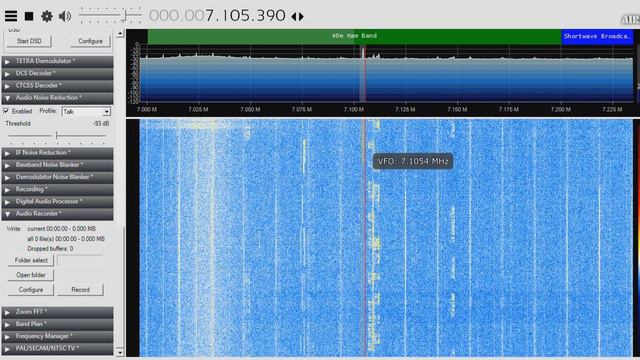Click the threshold value -93 dB
Viewport: 640px width, 360px height.
pos(101,124)
